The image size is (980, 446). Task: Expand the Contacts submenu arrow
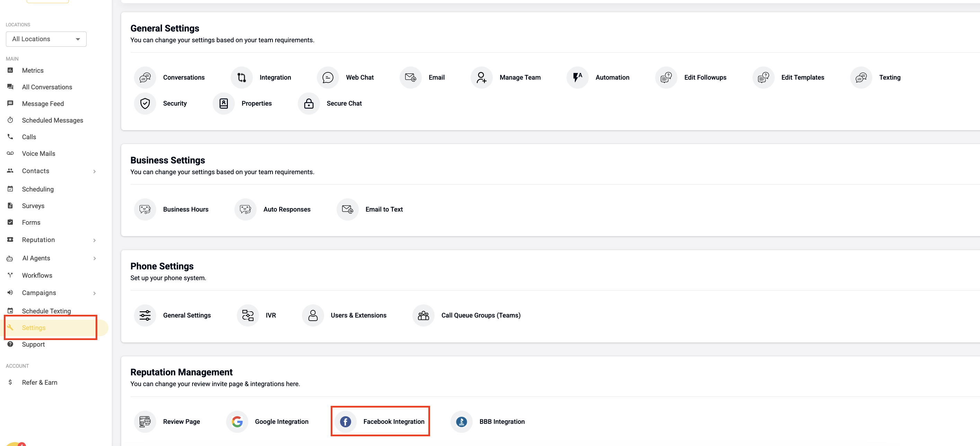pyautogui.click(x=94, y=171)
